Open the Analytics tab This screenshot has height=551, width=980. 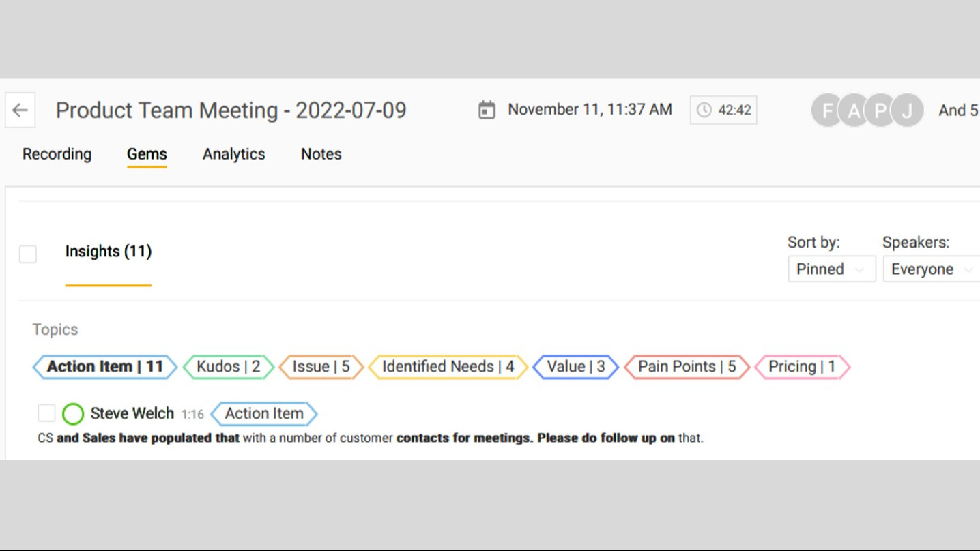point(233,154)
